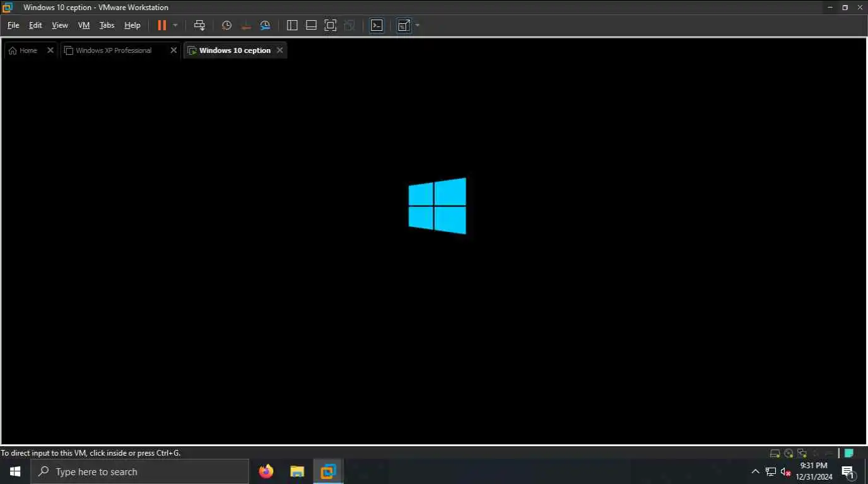Revert VM to previous snapshot
This screenshot has width=868, height=484.
[246, 25]
